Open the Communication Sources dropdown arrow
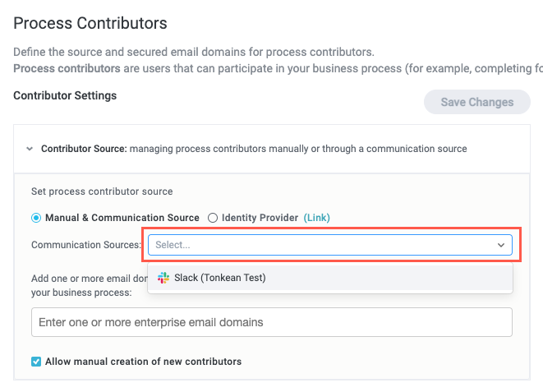 [x=500, y=245]
